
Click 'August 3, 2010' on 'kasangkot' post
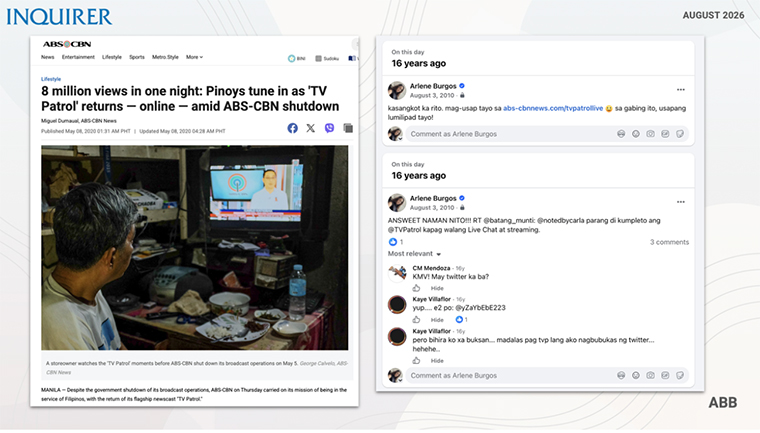(432, 96)
